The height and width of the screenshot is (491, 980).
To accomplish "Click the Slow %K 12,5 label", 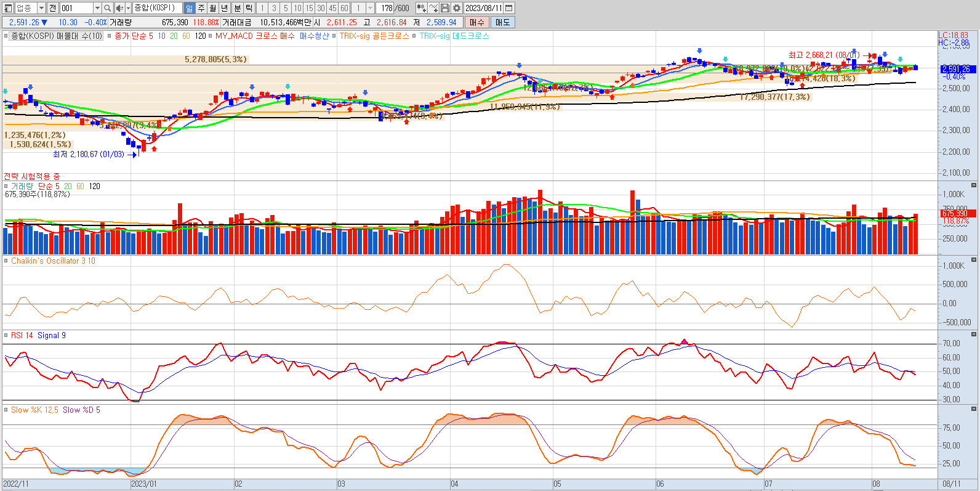I will [x=34, y=410].
